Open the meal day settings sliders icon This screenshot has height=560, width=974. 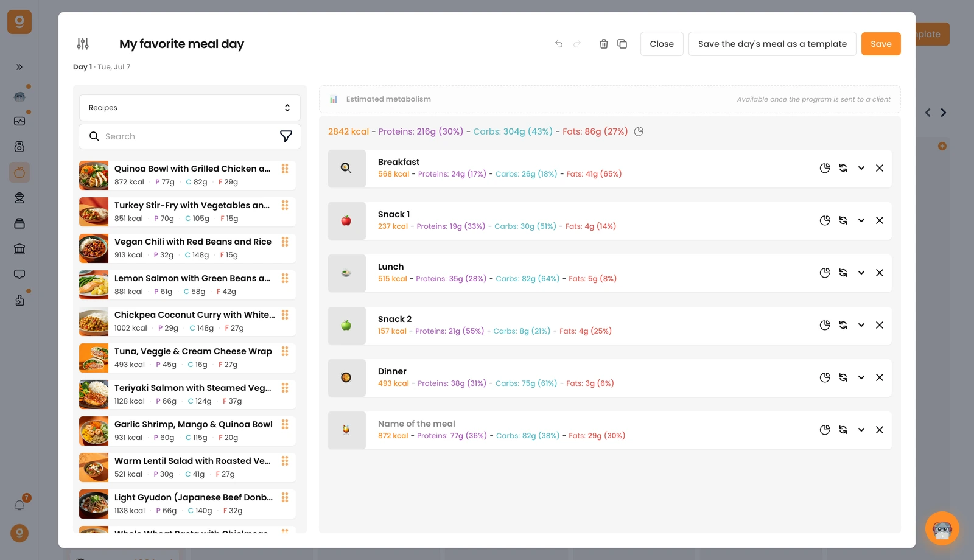click(83, 44)
